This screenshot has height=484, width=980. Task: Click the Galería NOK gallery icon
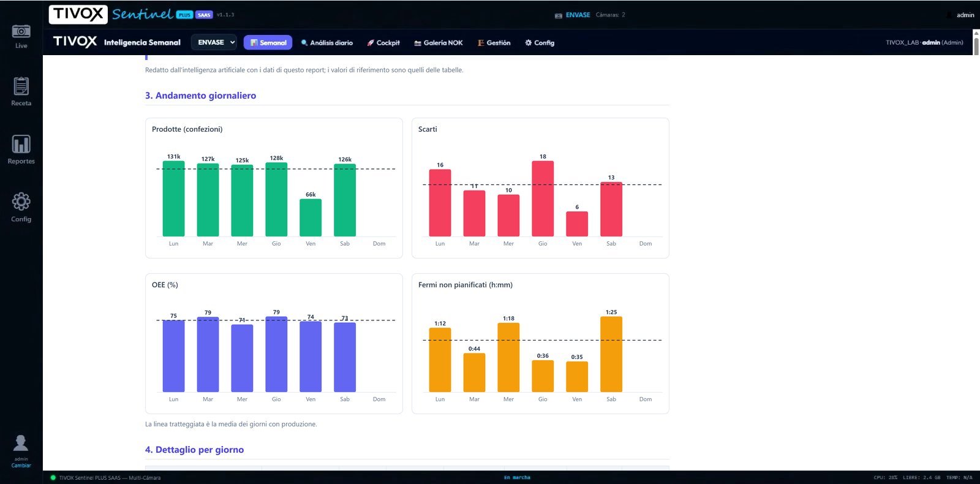pyautogui.click(x=418, y=43)
